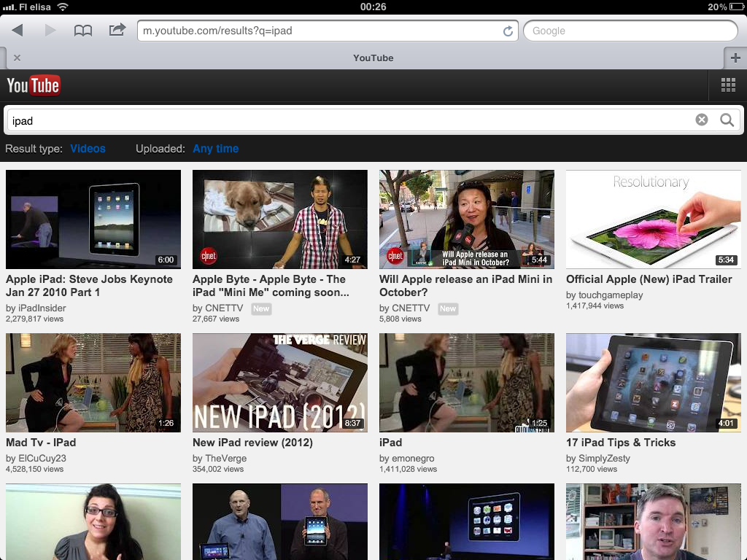Open the dark stage iPad presentation thumbnail
747x560 pixels.
(467, 522)
